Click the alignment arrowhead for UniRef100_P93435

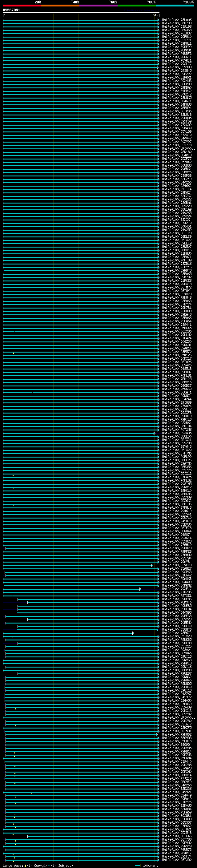155,433
